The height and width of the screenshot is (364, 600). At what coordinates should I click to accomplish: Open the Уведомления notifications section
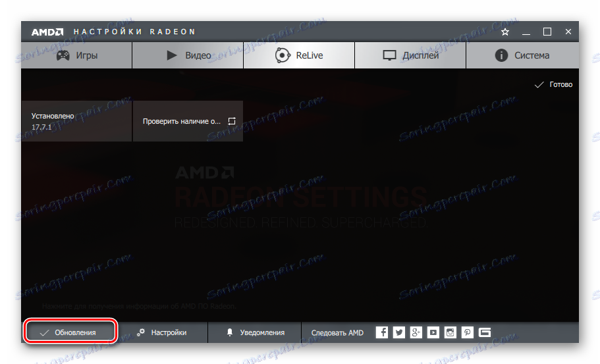click(255, 332)
